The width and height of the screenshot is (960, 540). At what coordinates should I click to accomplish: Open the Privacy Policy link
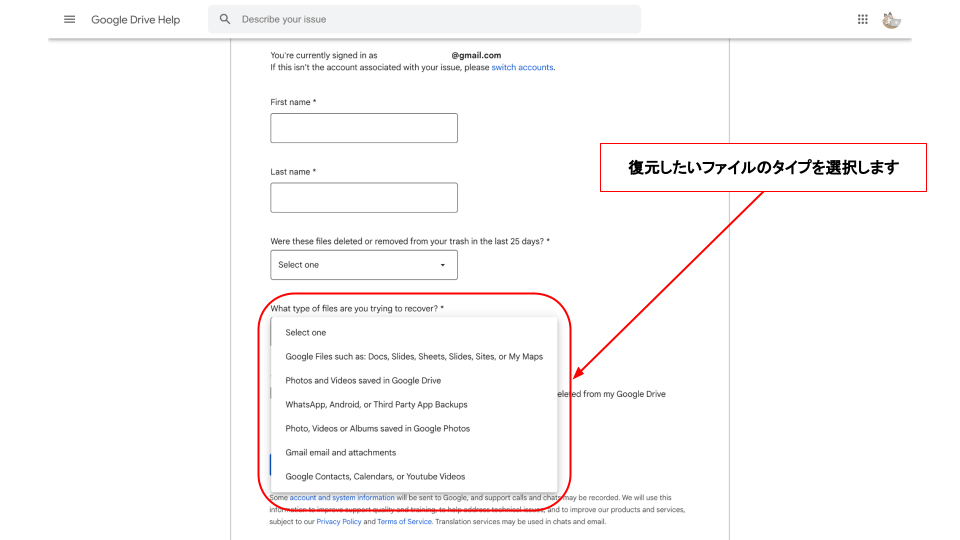tap(339, 522)
